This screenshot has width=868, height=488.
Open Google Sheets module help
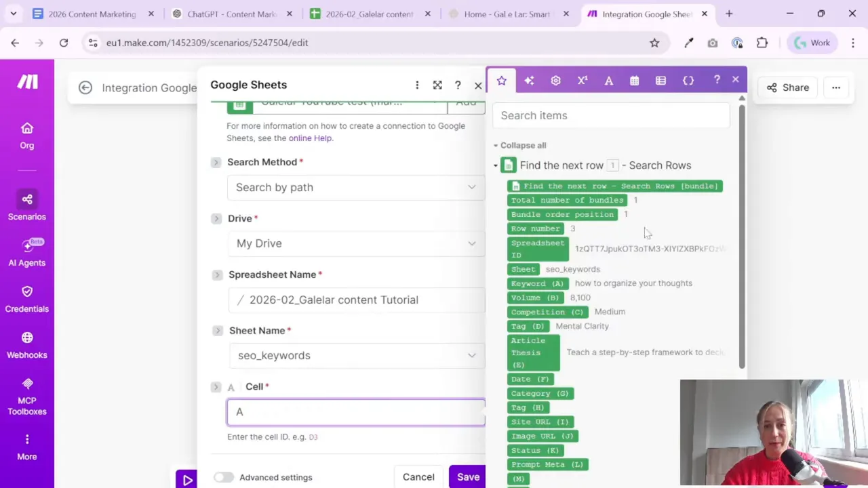pyautogui.click(x=458, y=85)
